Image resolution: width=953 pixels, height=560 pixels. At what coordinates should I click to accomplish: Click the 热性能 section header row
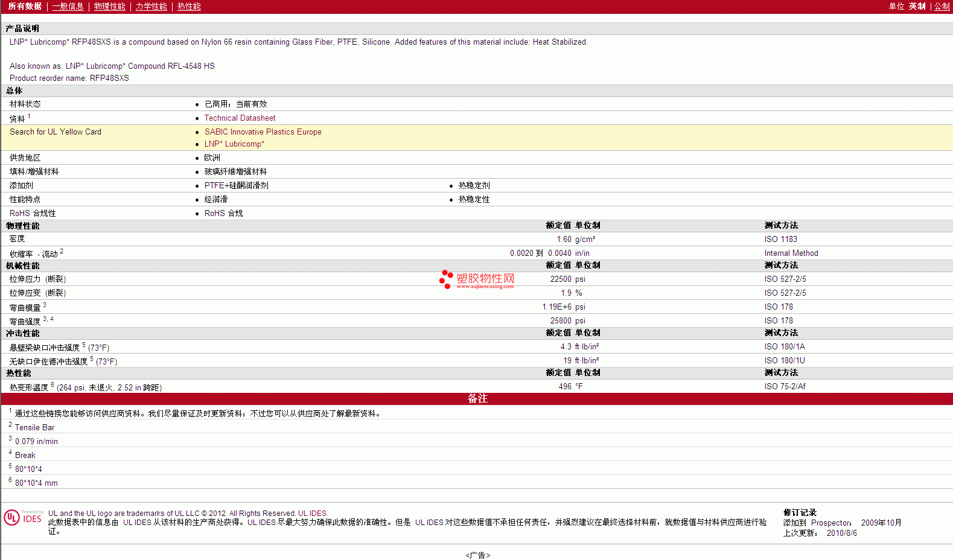click(477, 373)
